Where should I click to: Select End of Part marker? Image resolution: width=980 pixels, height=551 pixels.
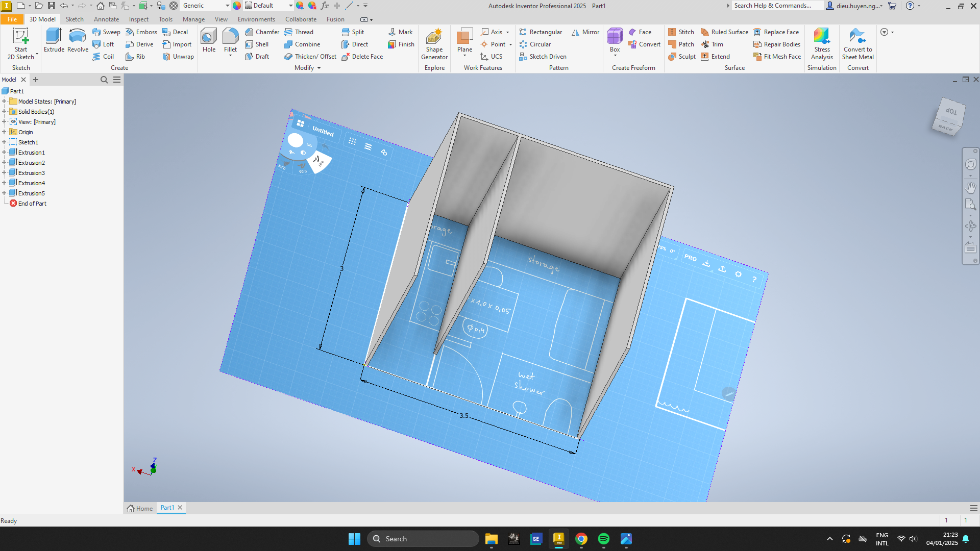32,204
